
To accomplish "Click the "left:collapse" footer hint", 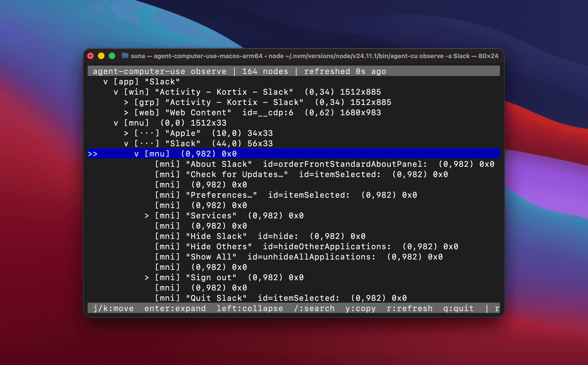I will click(x=250, y=308).
